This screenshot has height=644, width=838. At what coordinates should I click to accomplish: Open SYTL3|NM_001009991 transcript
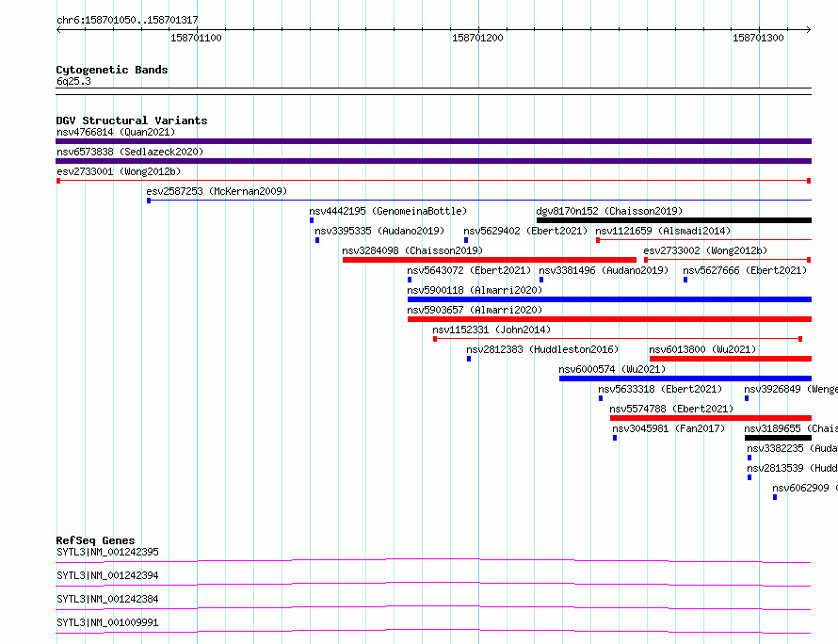click(107, 622)
